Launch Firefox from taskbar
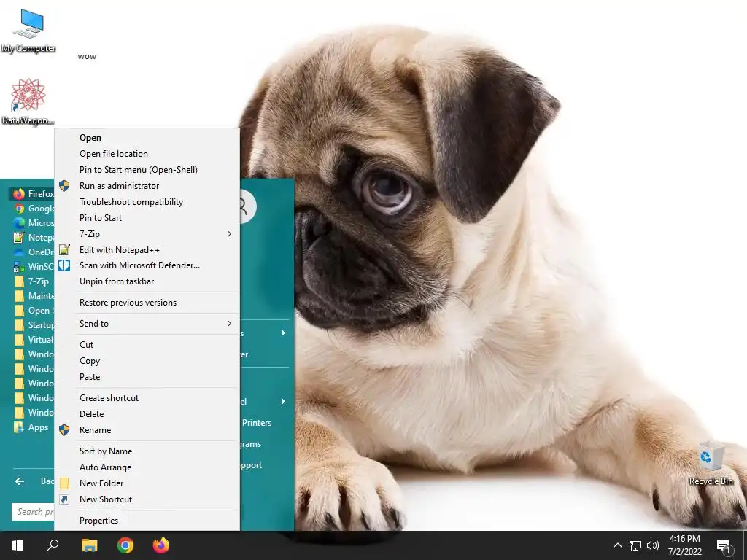This screenshot has height=560, width=747. click(x=161, y=545)
